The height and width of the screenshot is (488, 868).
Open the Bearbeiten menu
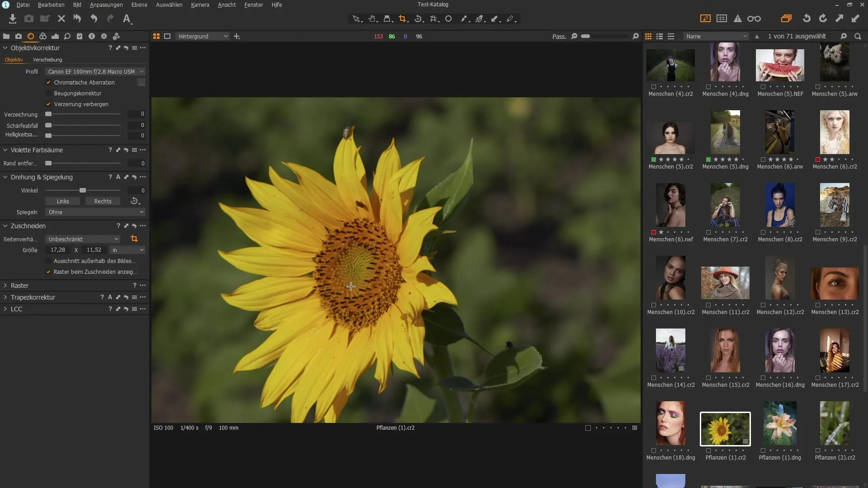click(x=51, y=5)
